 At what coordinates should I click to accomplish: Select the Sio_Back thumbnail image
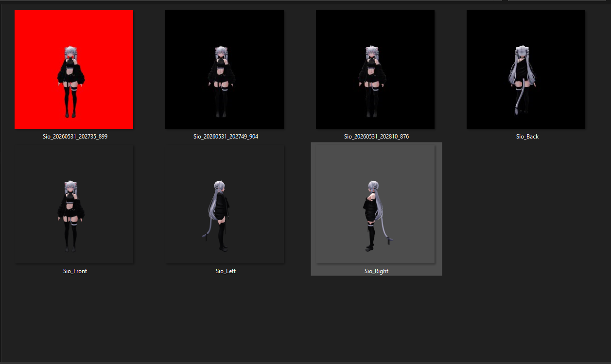point(526,69)
